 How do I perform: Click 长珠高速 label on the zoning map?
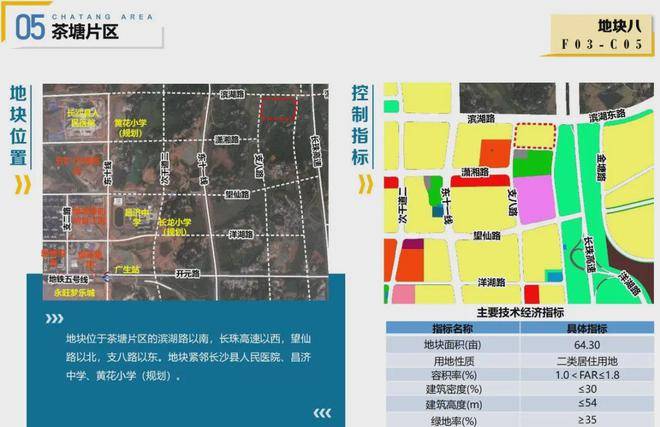point(590,254)
